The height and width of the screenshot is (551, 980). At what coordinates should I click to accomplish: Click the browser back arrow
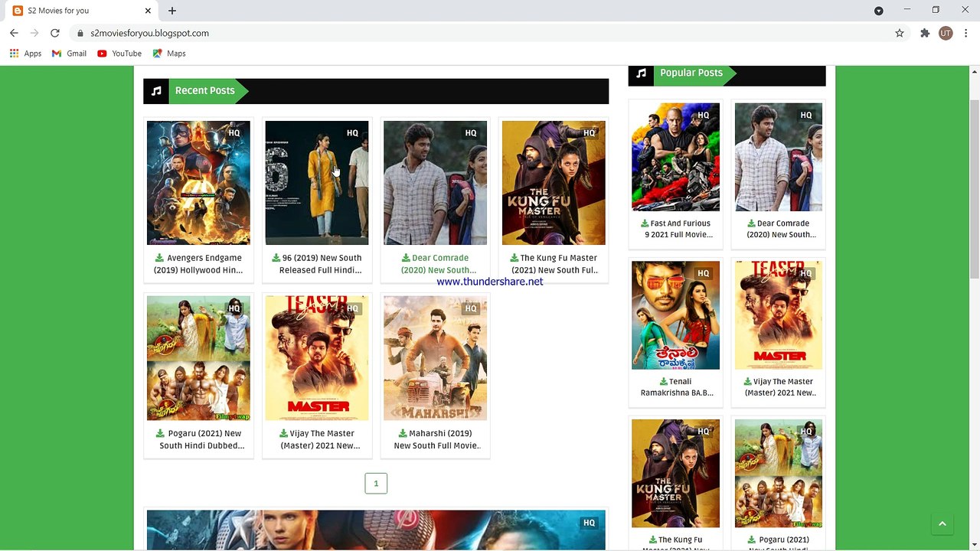pos(14,33)
